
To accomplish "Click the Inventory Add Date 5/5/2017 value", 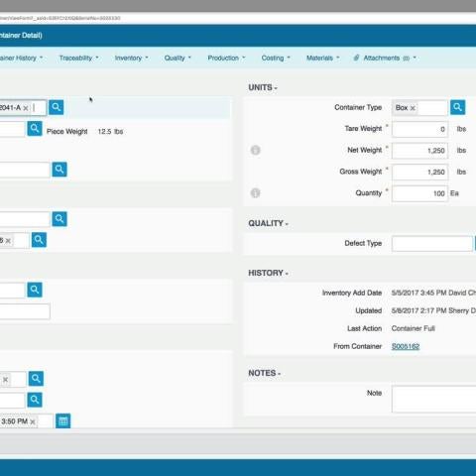I will click(433, 293).
